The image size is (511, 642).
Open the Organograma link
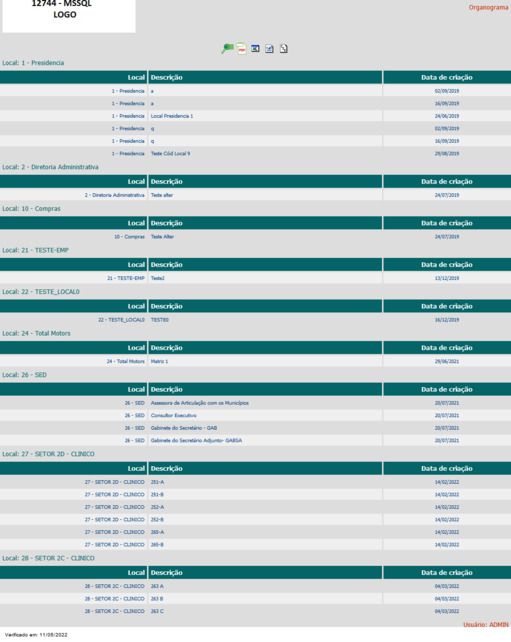(x=488, y=7)
